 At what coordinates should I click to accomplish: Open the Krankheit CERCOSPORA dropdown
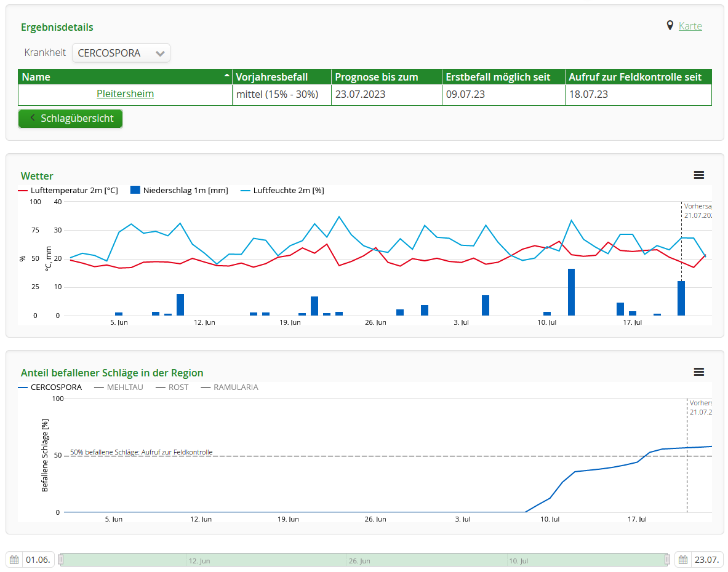coord(121,53)
